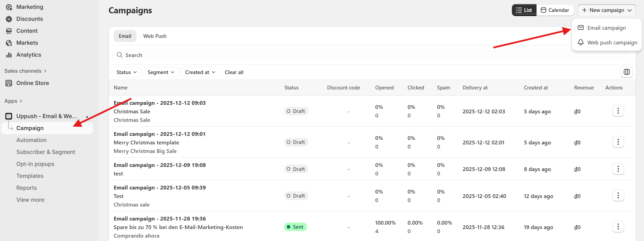Click the Online Store icon
Viewport: 644px width, 241px height.
9,83
